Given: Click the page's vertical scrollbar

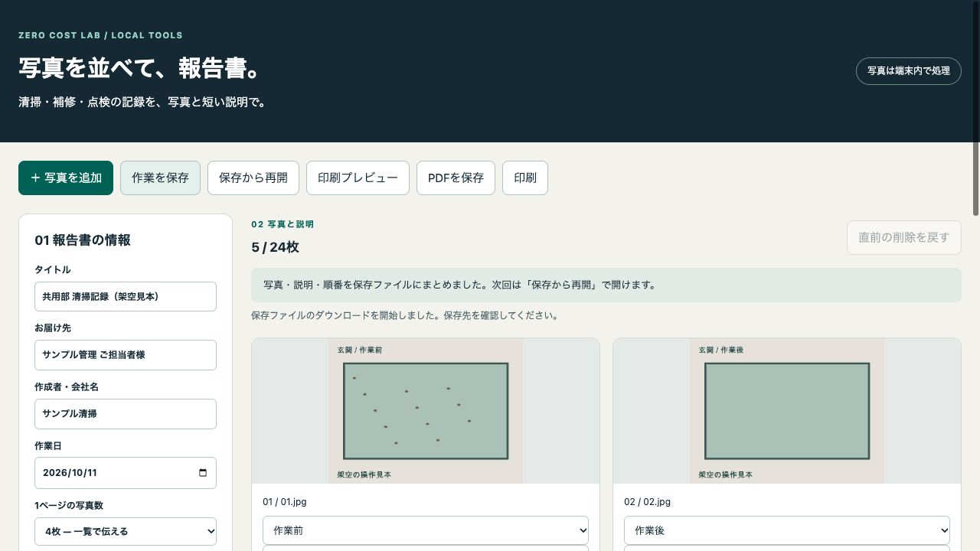Looking at the screenshot, I should tap(975, 107).
